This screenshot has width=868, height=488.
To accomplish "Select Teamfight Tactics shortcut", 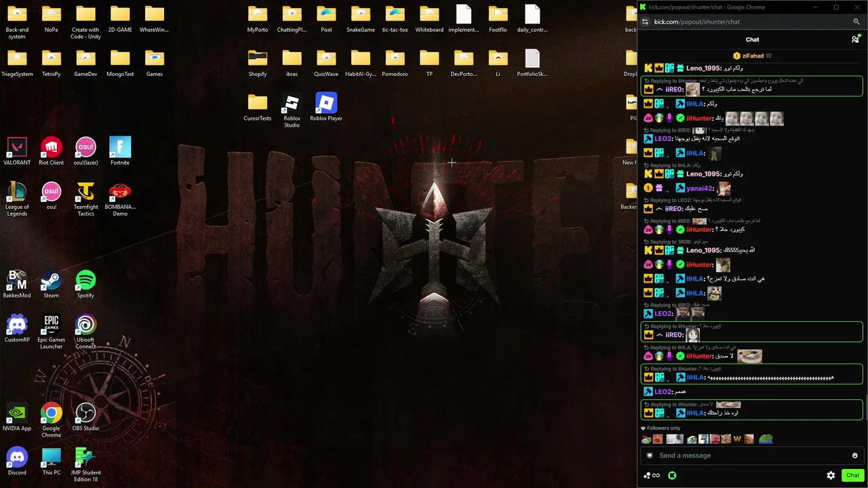I will tap(85, 199).
